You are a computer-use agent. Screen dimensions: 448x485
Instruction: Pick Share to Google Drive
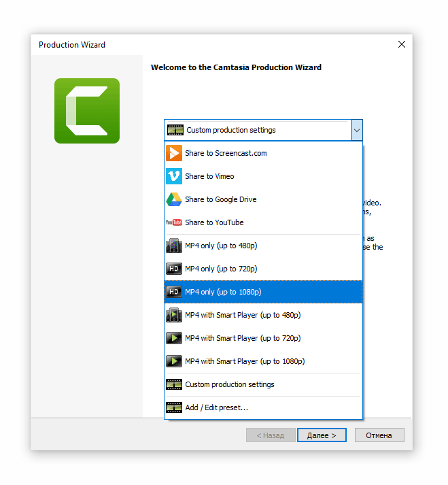[263, 199]
